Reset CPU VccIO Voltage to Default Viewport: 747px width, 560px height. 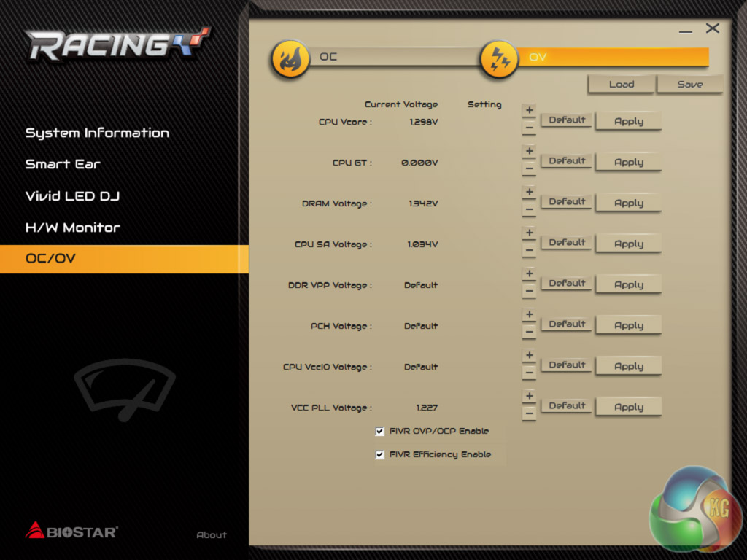tap(566, 365)
